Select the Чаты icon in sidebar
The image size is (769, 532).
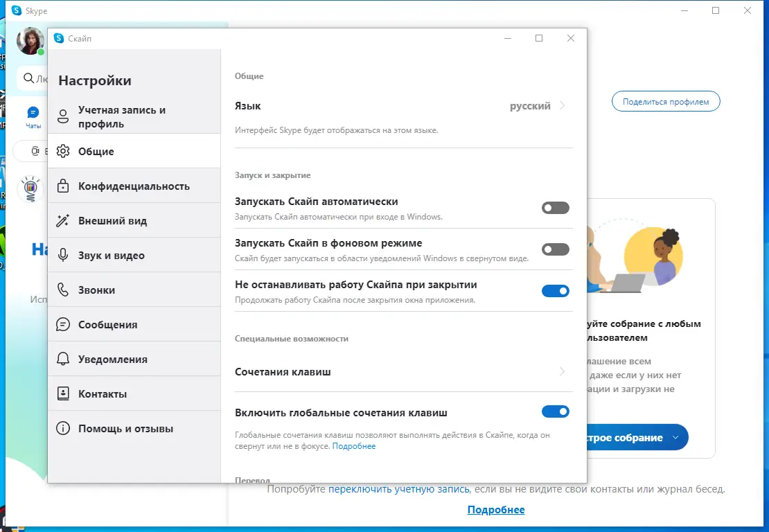point(33,112)
